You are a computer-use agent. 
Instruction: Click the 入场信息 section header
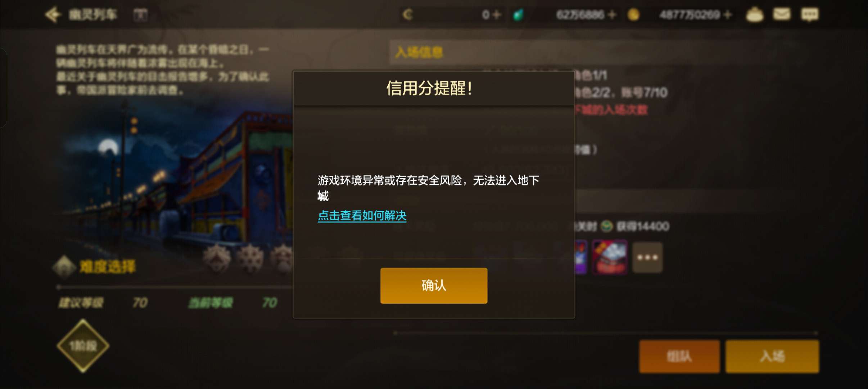[419, 52]
